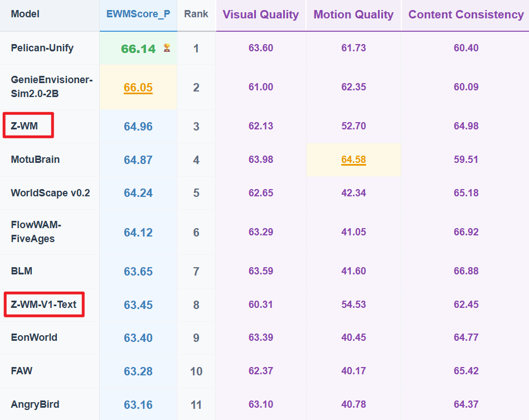Select the MotuBrain model row label
This screenshot has width=529, height=420.
click(x=35, y=160)
